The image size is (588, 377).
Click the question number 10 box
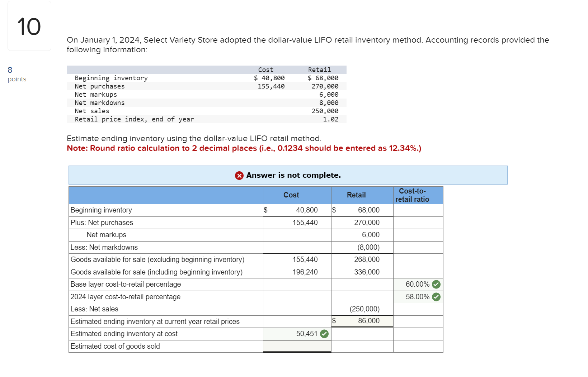coord(29,26)
